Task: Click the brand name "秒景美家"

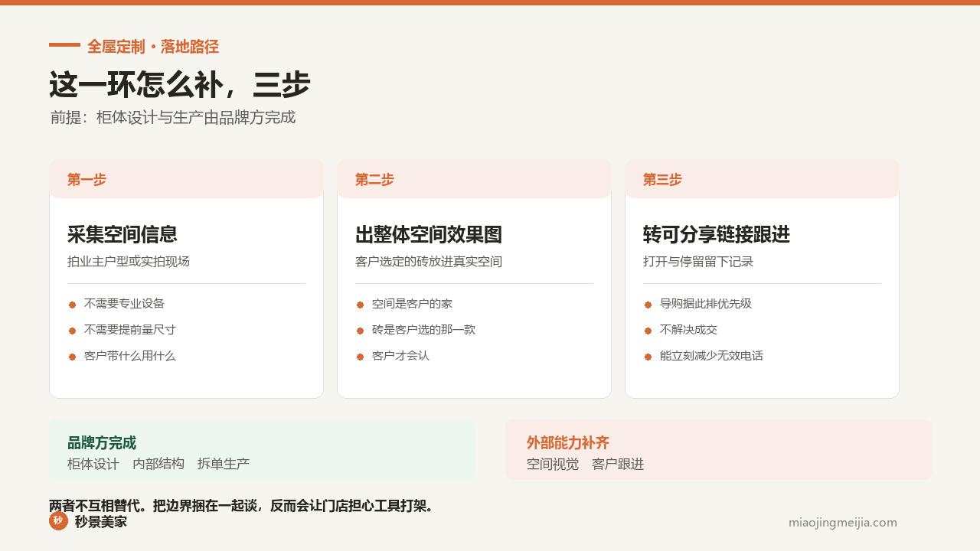Action: click(x=101, y=522)
